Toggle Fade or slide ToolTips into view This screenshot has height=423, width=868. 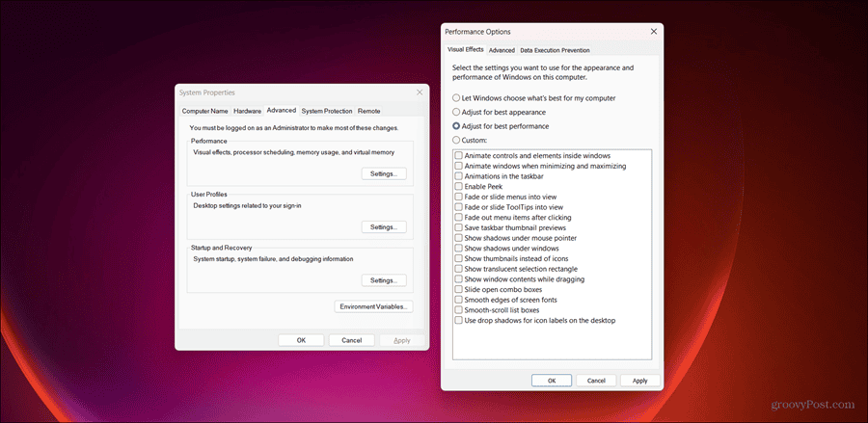click(x=458, y=207)
